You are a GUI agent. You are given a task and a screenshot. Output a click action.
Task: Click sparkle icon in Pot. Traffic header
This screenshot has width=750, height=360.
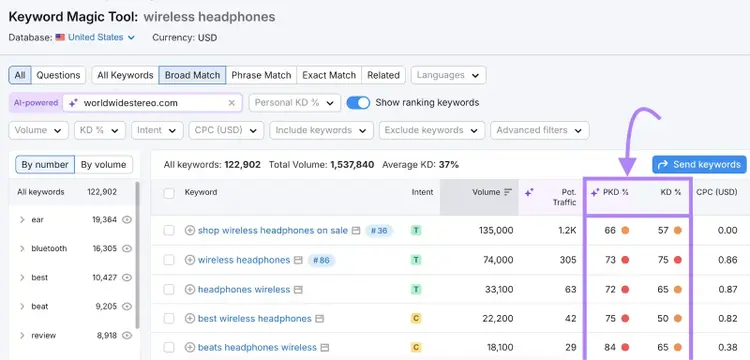(529, 193)
